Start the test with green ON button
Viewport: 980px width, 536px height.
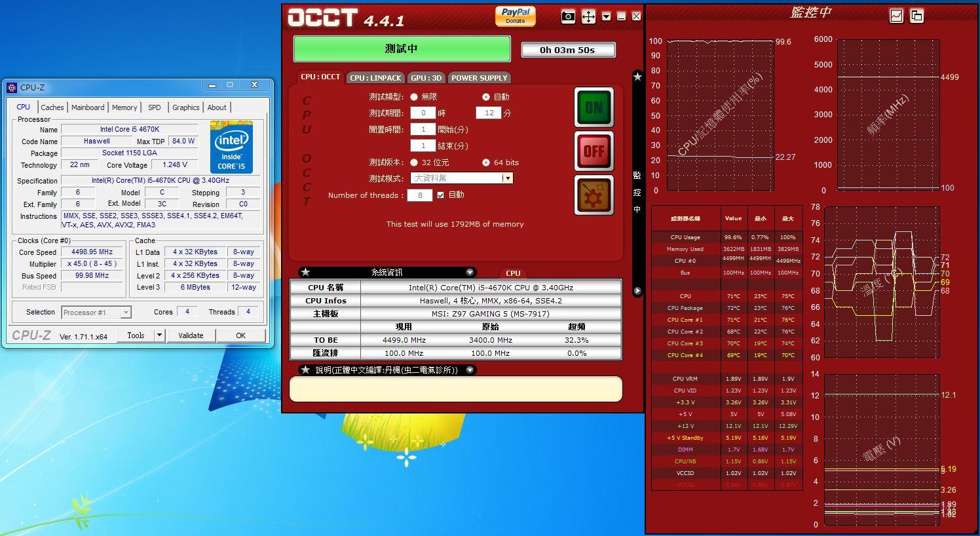click(x=594, y=107)
